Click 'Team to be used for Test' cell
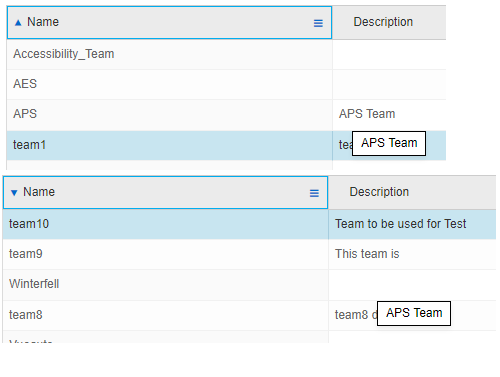This screenshot has height=377, width=500. [412, 224]
